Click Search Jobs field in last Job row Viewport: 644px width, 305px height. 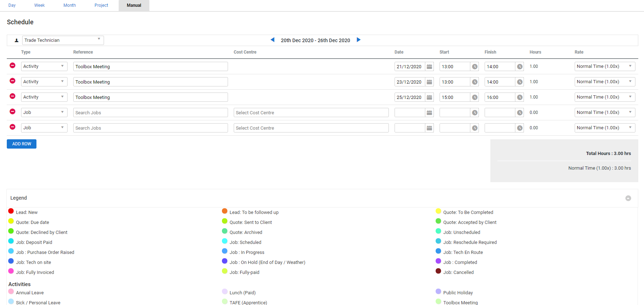pos(150,128)
